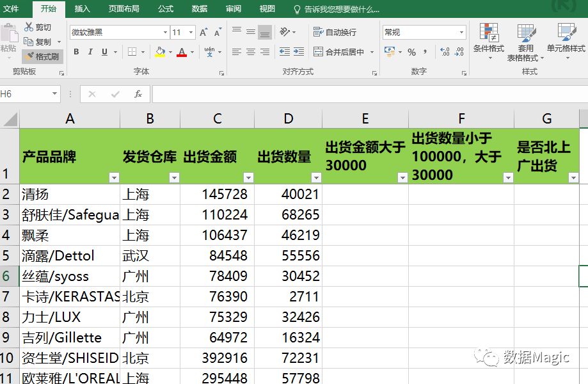Viewport: 588px width, 384px height.
Task: Open the Alignment dialog launcher
Action: point(374,74)
